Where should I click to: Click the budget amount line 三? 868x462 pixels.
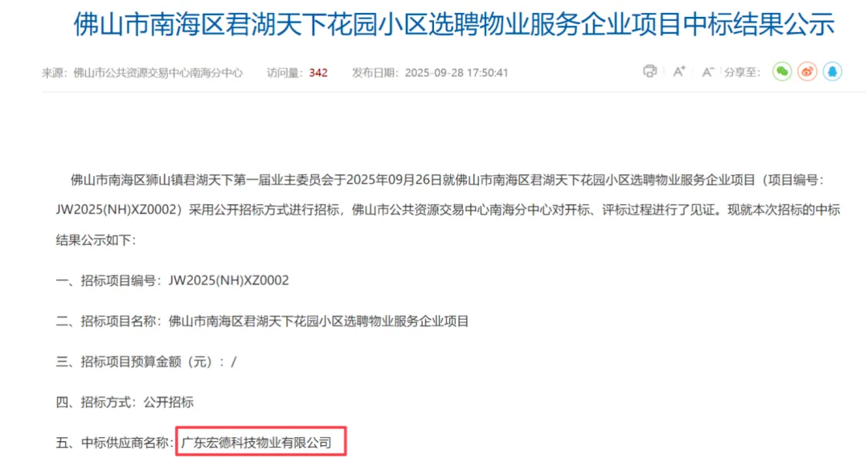point(146,362)
